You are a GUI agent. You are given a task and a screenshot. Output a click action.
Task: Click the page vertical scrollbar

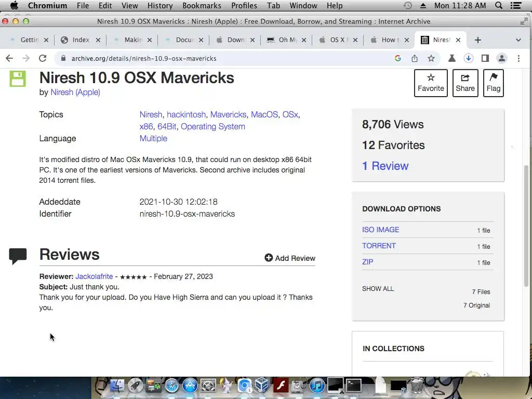tap(526, 225)
